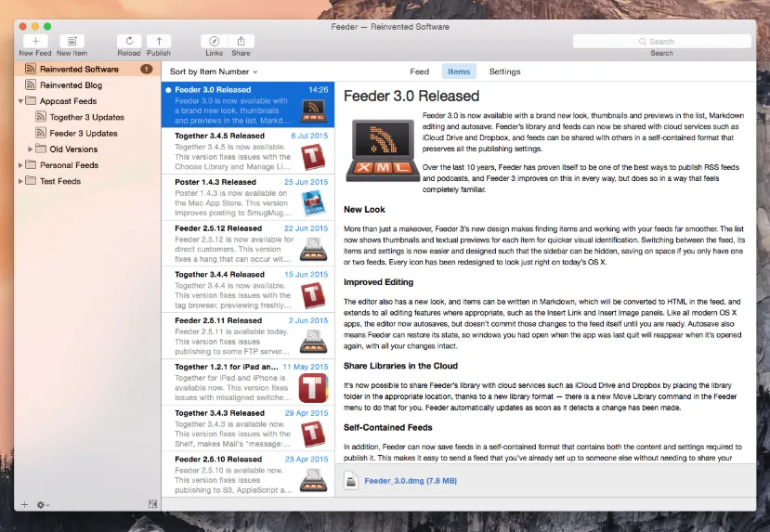Create a New Item from toolbar
This screenshot has height=532, width=770.
(x=72, y=41)
